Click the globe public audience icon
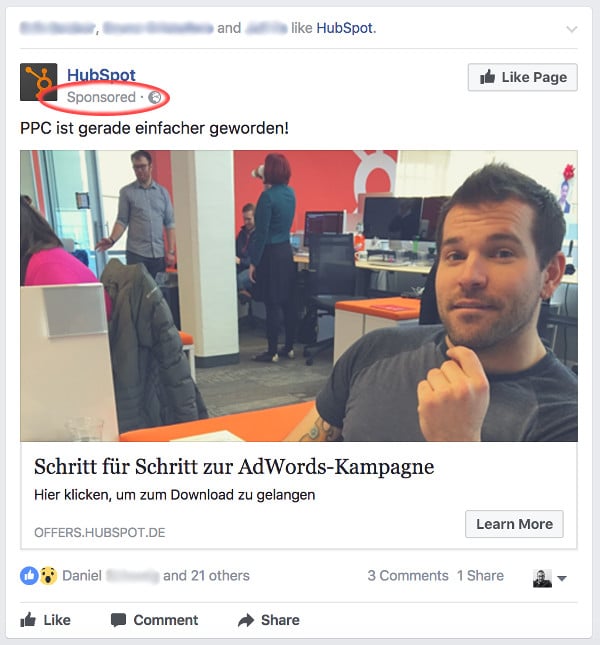 154,97
